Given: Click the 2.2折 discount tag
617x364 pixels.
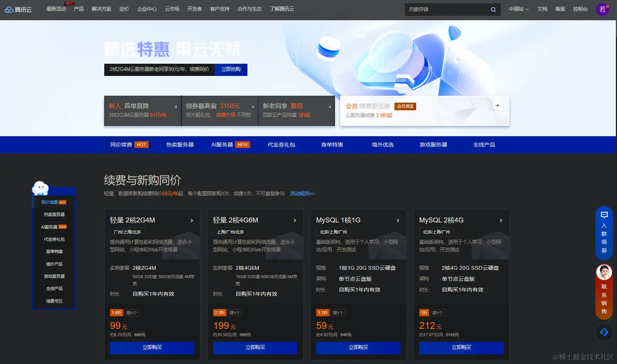Looking at the screenshot, I should 220,313.
